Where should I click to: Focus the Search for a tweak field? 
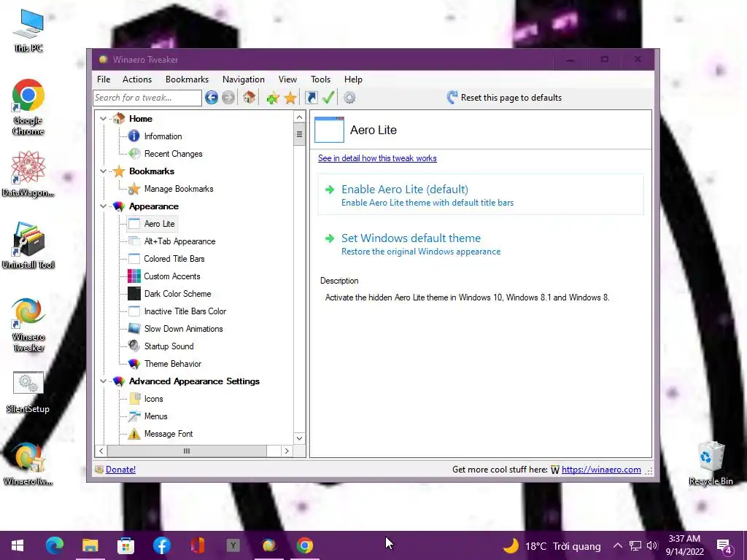point(147,98)
